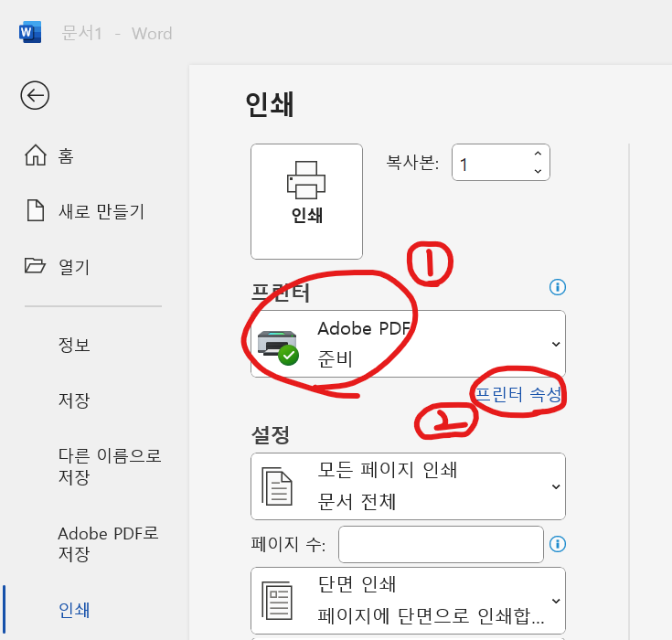Select 열기 in the sidebar
This screenshot has width=672, height=640.
coord(74,267)
